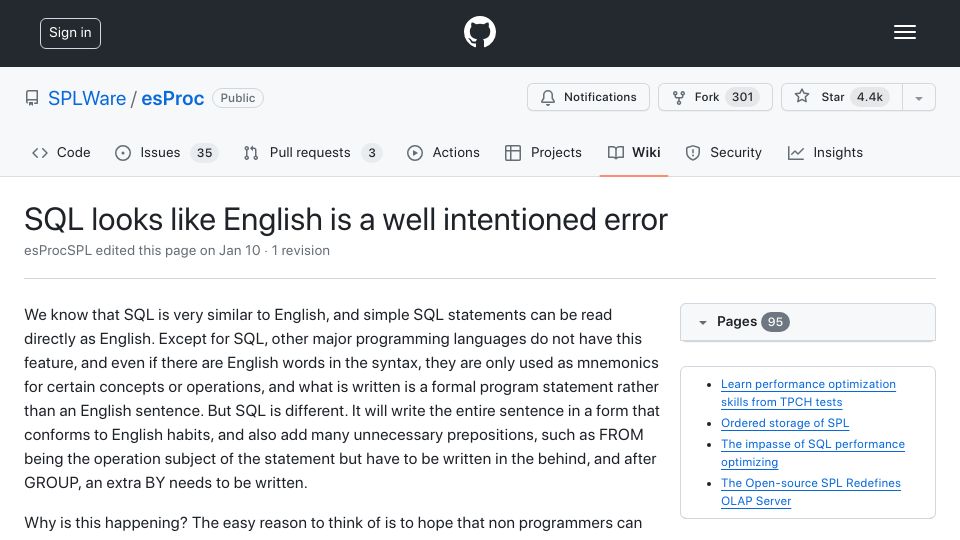Click the Fork button
Image resolution: width=960 pixels, height=540 pixels.
pos(715,97)
